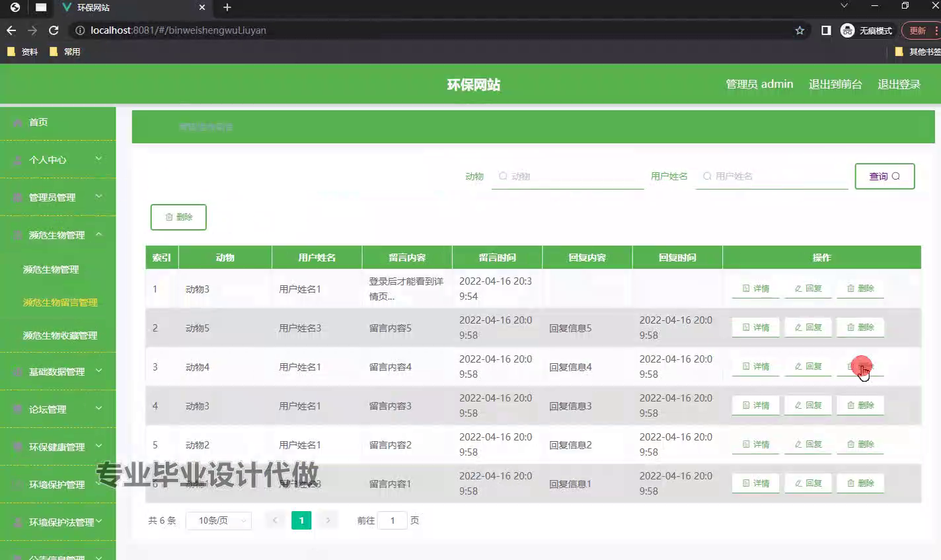941x560 pixels.
Task: Click the browser 更新 button
Action: [x=921, y=30]
